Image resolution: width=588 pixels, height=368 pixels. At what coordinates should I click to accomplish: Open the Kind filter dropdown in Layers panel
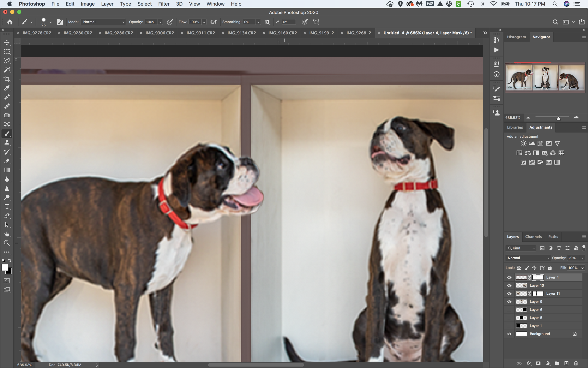[x=520, y=248]
